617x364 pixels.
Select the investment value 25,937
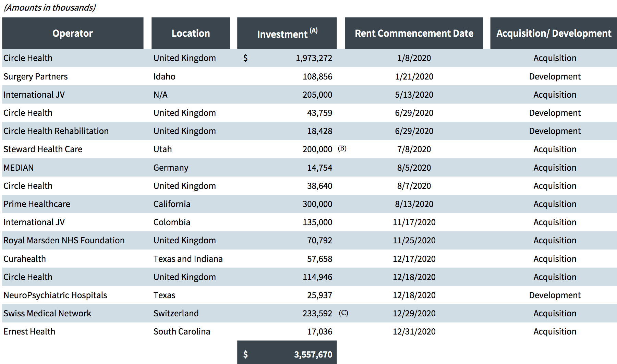[x=320, y=295]
